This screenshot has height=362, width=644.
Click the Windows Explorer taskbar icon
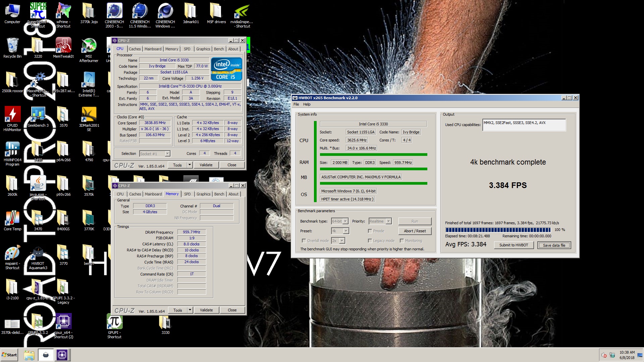(29, 355)
